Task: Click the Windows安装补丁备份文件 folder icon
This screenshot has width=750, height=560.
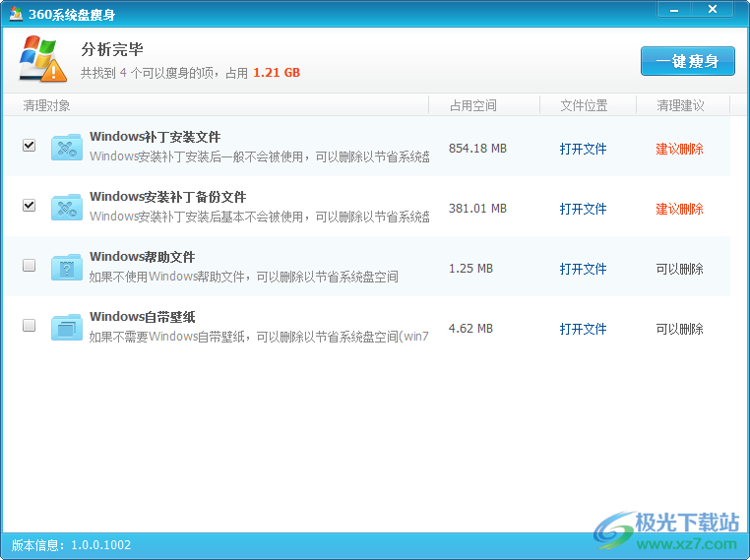Action: [67, 208]
